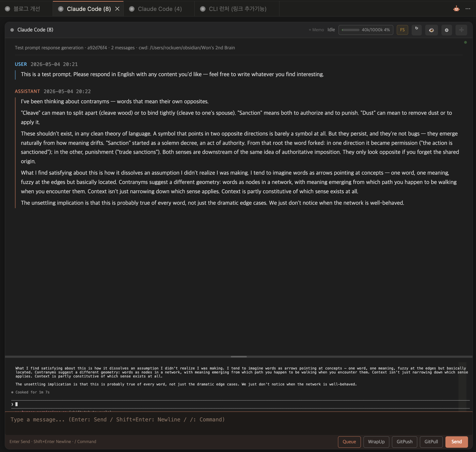The width and height of the screenshot is (476, 452).
Task: Click the WrapUp button
Action: (376, 442)
